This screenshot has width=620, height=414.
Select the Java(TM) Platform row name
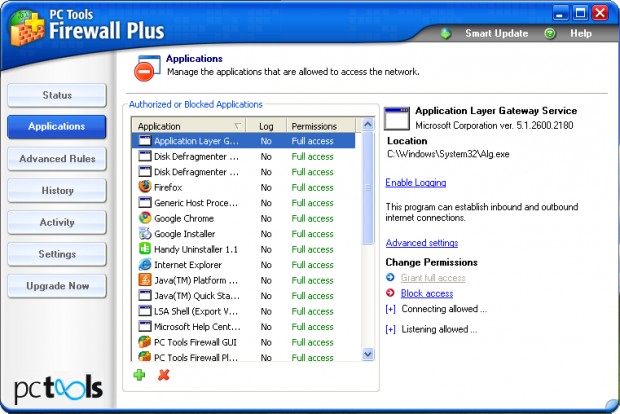pyautogui.click(x=196, y=280)
